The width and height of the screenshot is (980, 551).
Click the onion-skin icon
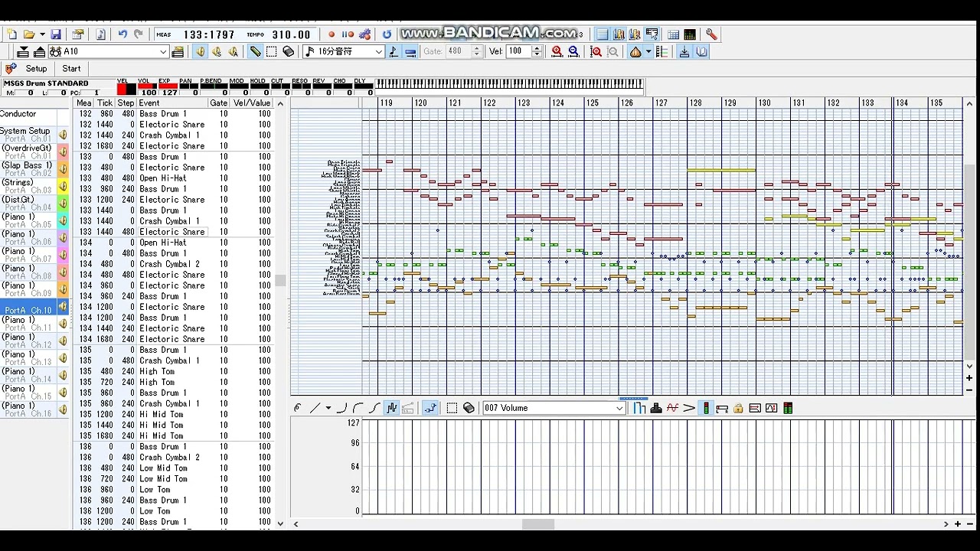[635, 51]
